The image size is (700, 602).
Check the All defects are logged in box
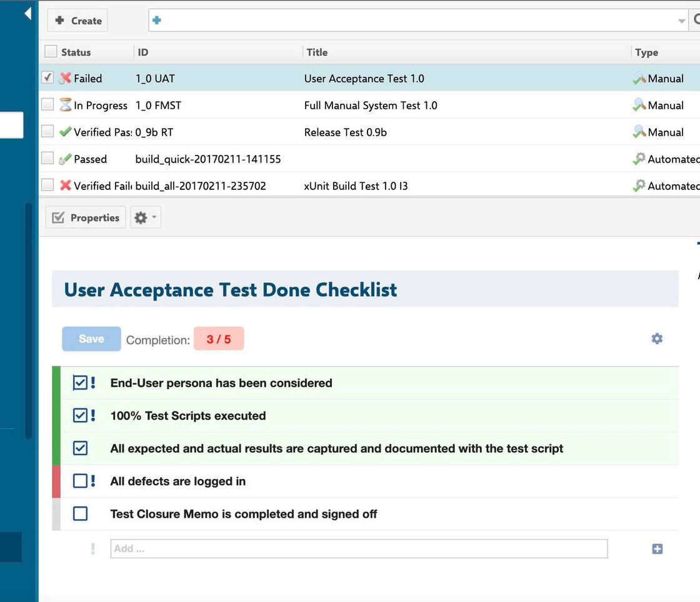[x=80, y=481]
